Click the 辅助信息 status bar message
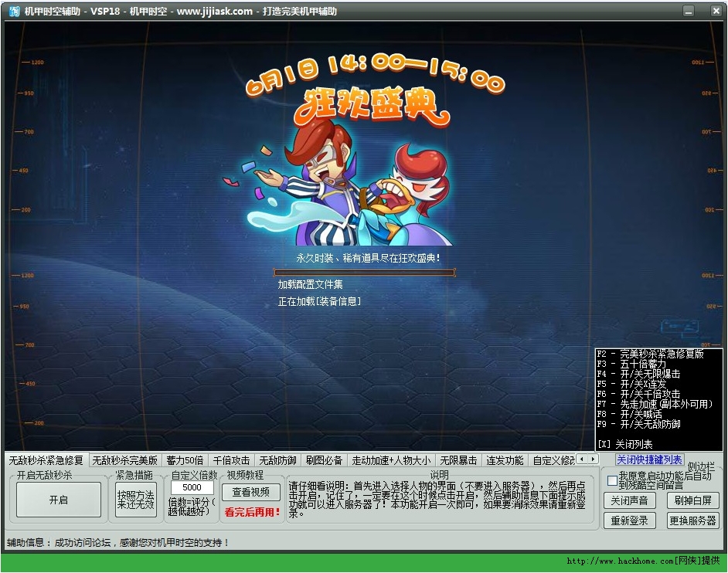This screenshot has height=573, width=728. click(x=118, y=542)
